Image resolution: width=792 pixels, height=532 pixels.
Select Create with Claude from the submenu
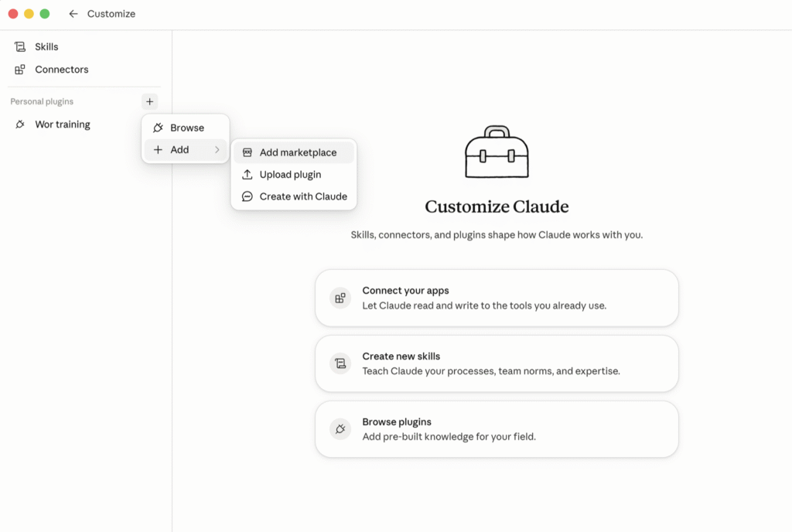293,196
